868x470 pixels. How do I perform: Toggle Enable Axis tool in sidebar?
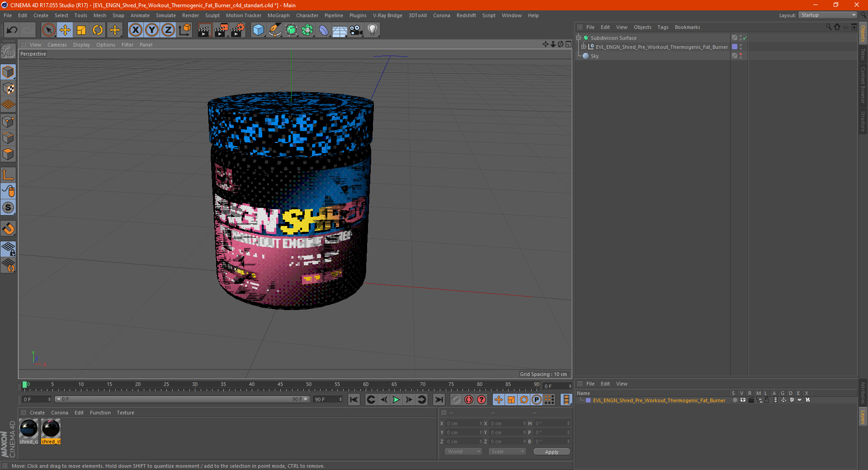tap(8, 175)
